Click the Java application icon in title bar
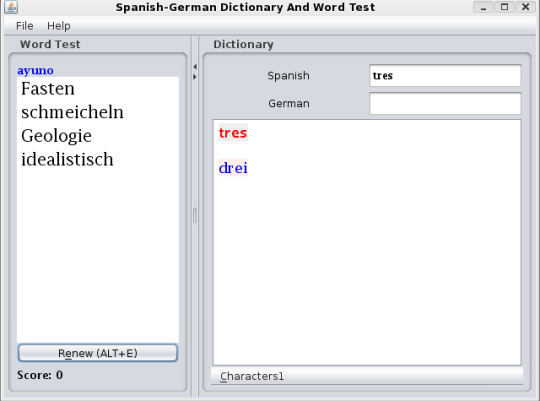The height and width of the screenshot is (401, 540). pyautogui.click(x=11, y=7)
